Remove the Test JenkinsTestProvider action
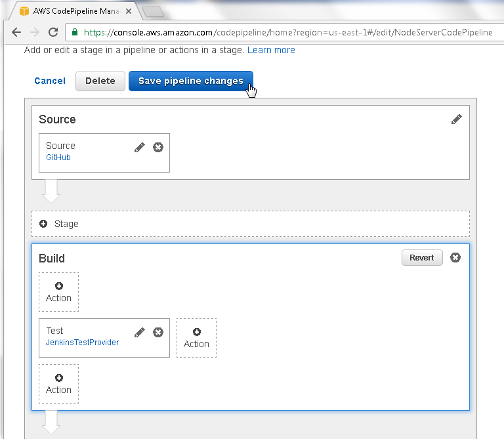The width and height of the screenshot is (504, 439). pyautogui.click(x=157, y=332)
